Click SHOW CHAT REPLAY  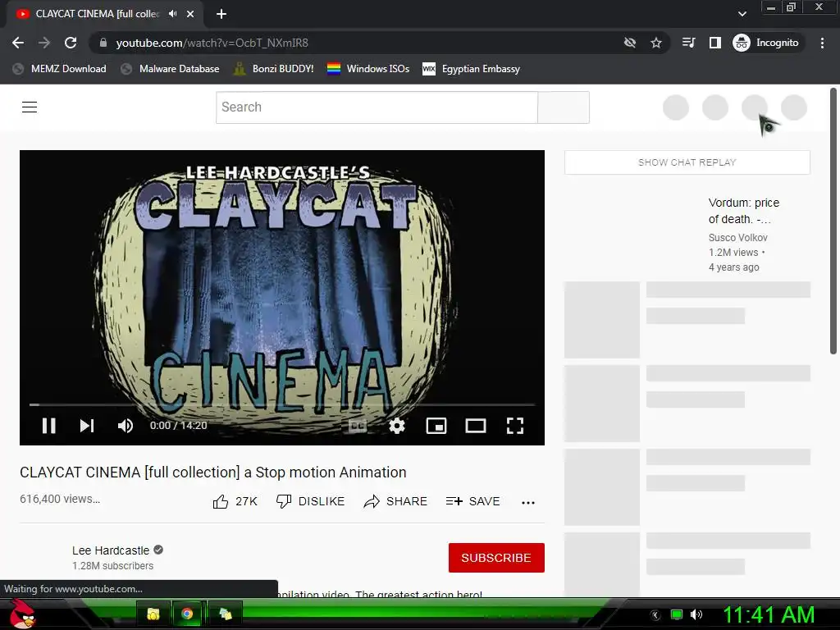click(x=687, y=162)
